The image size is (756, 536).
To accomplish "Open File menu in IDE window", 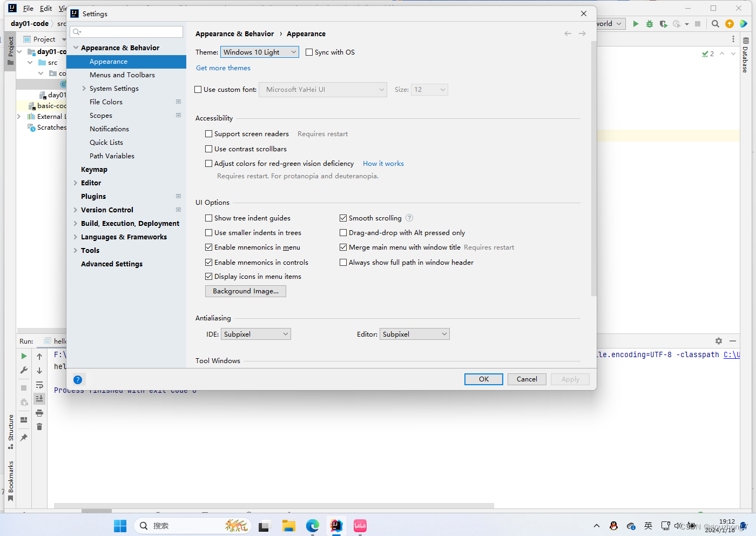I will pos(28,8).
